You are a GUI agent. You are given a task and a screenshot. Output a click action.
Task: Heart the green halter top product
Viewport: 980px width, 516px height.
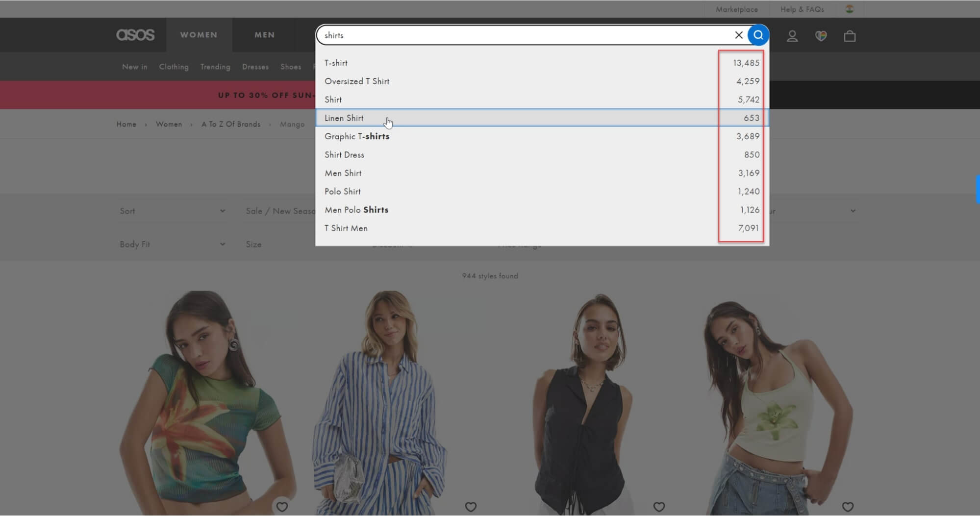pyautogui.click(x=848, y=507)
